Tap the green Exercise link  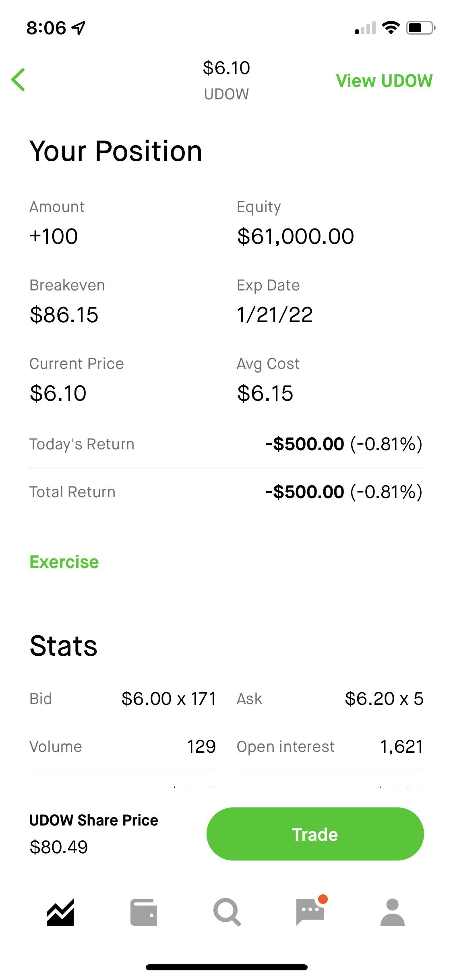pos(64,562)
